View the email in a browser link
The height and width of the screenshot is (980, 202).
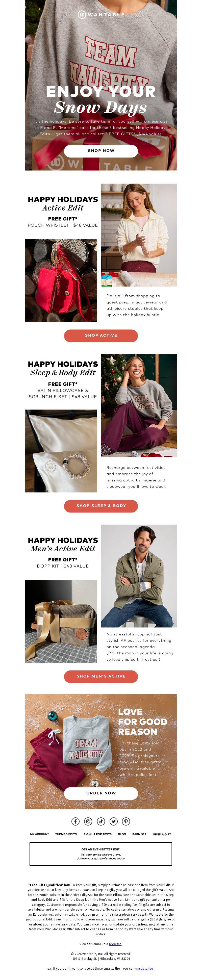tap(115, 943)
